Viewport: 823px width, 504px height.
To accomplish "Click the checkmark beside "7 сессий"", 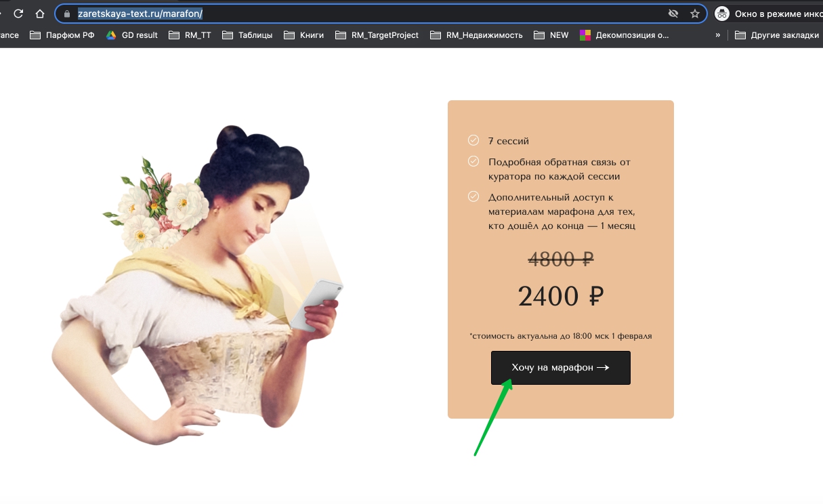I will pyautogui.click(x=473, y=140).
